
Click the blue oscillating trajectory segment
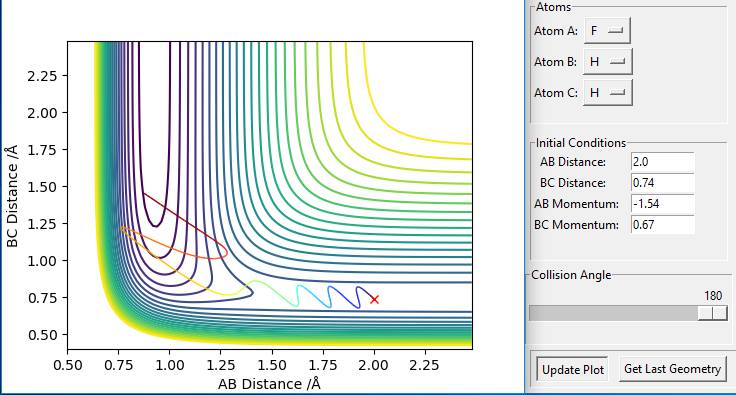(344, 297)
